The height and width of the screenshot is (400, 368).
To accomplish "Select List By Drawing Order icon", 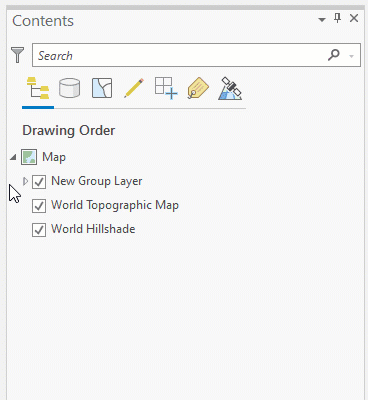I will coord(38,88).
